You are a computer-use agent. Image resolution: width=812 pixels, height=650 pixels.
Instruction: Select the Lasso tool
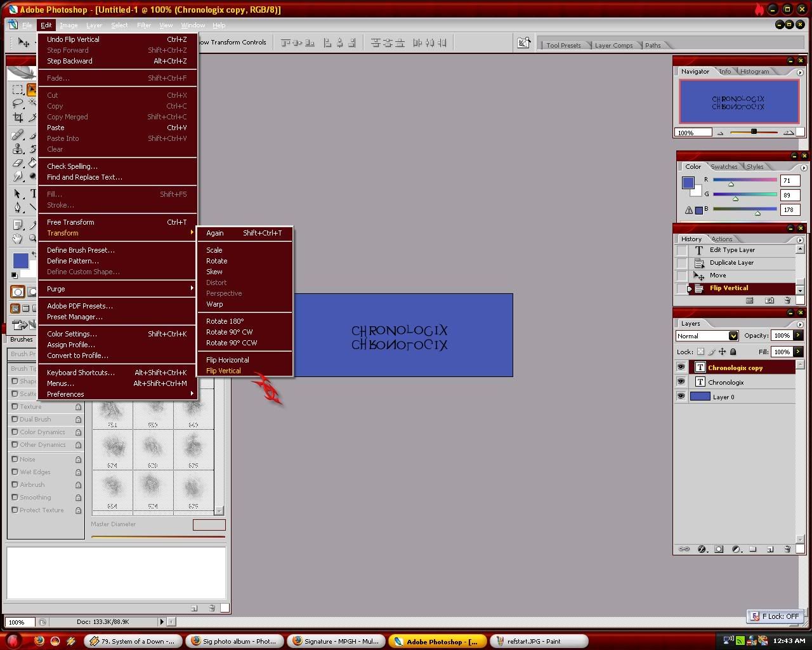18,103
